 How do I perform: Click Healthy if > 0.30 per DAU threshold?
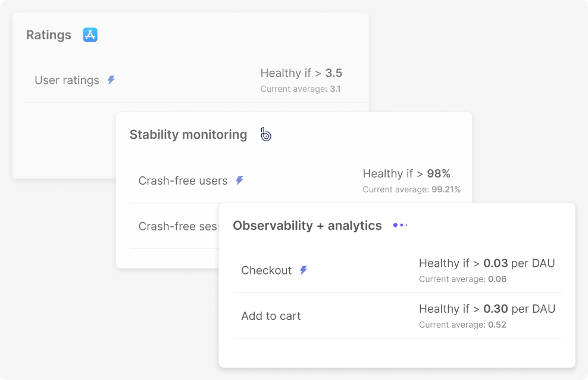click(487, 309)
